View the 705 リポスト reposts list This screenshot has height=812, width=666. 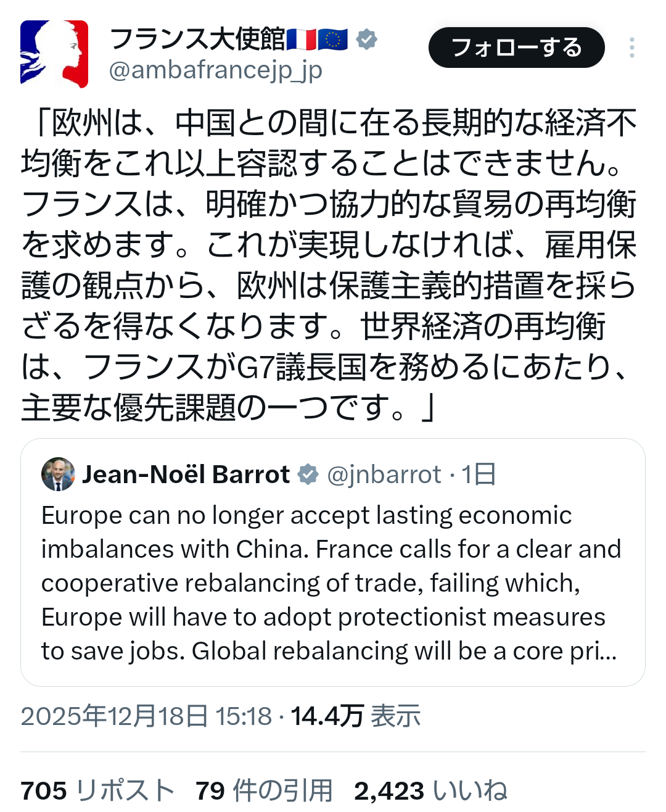pyautogui.click(x=97, y=790)
